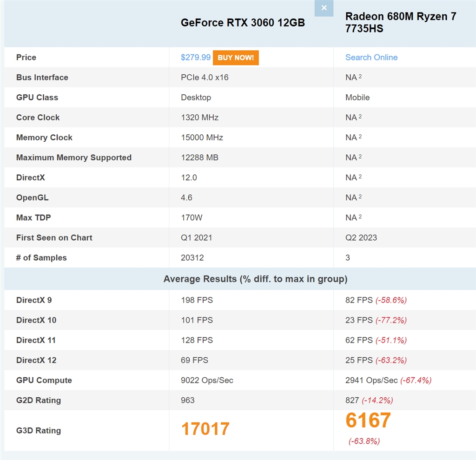
Task: Click the # of Samples label
Action: (41, 257)
